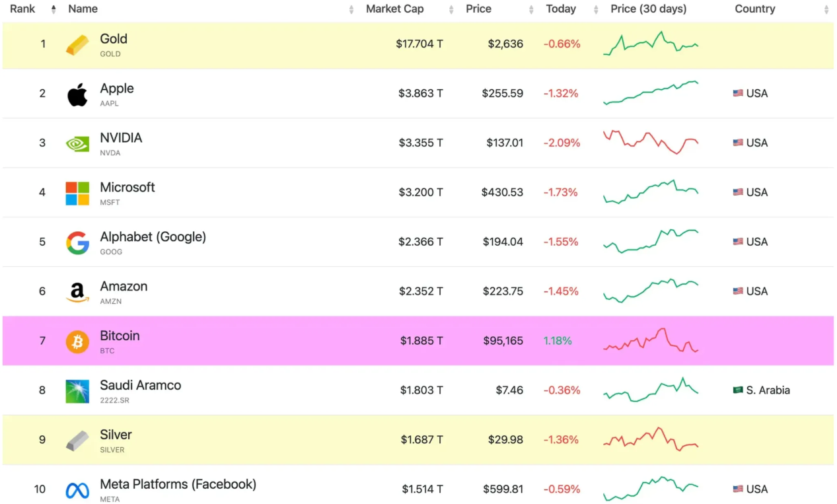
Task: Click the Bitcoin coin icon
Action: [x=77, y=342]
